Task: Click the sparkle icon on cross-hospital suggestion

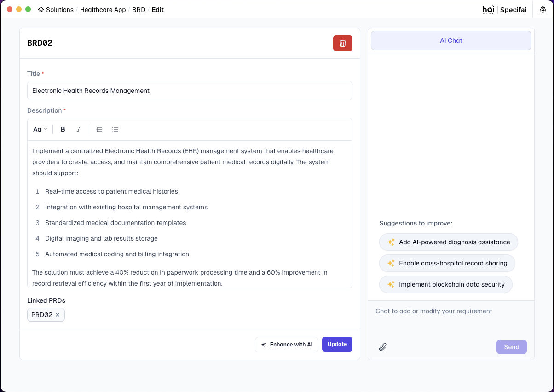Action: click(391, 263)
